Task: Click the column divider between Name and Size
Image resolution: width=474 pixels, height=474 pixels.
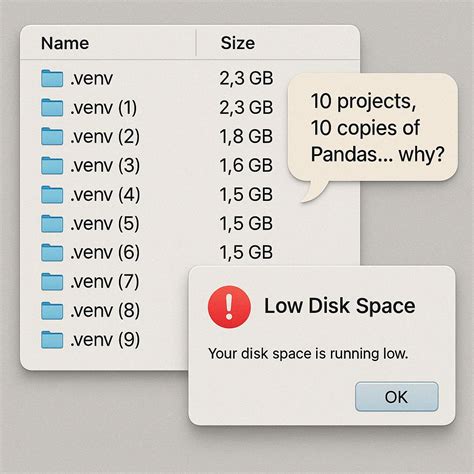Action: coord(196,43)
